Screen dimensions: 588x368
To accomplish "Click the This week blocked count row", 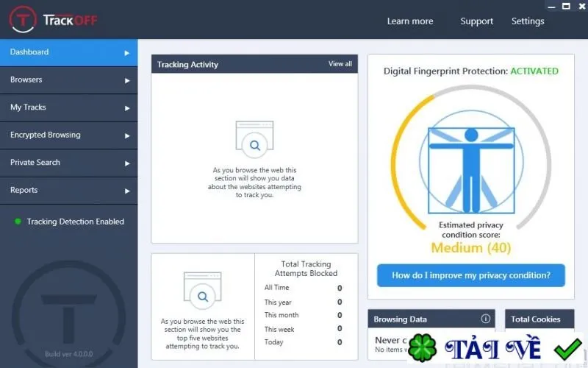I will [303, 329].
